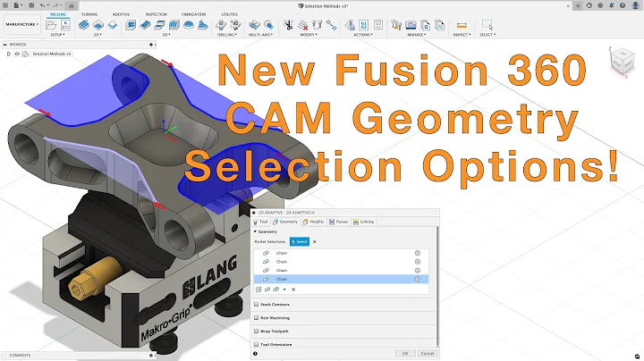Click the Save icon in the top bar

(x=31, y=5)
